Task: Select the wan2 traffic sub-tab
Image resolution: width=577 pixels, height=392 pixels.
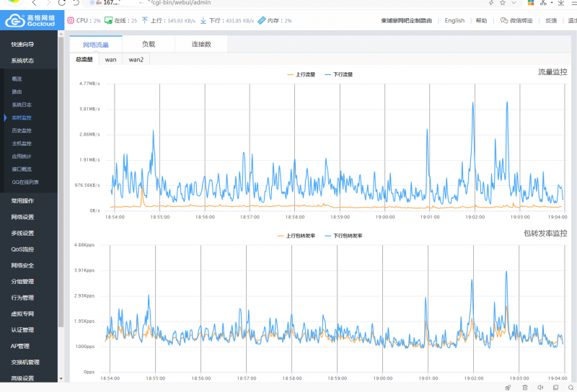Action: [136, 60]
